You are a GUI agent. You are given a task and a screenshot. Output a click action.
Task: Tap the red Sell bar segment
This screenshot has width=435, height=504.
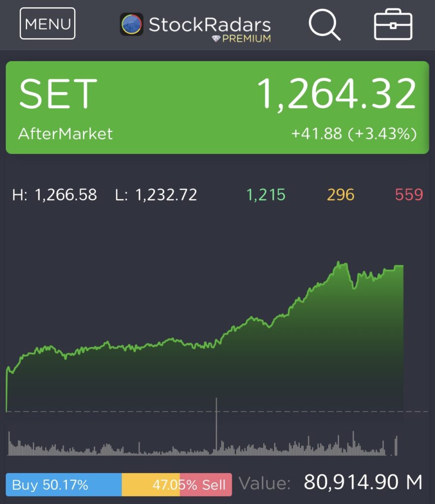pyautogui.click(x=206, y=485)
